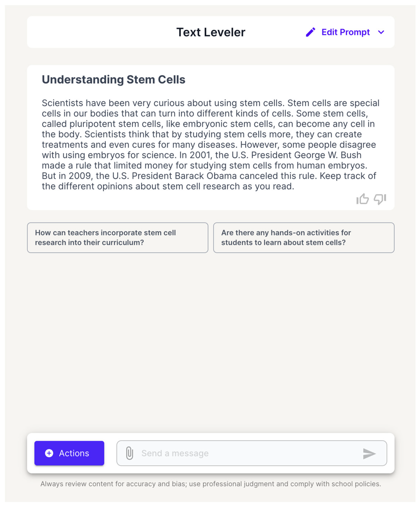
Task: Click the year 2001 in the response
Action: click(x=200, y=155)
